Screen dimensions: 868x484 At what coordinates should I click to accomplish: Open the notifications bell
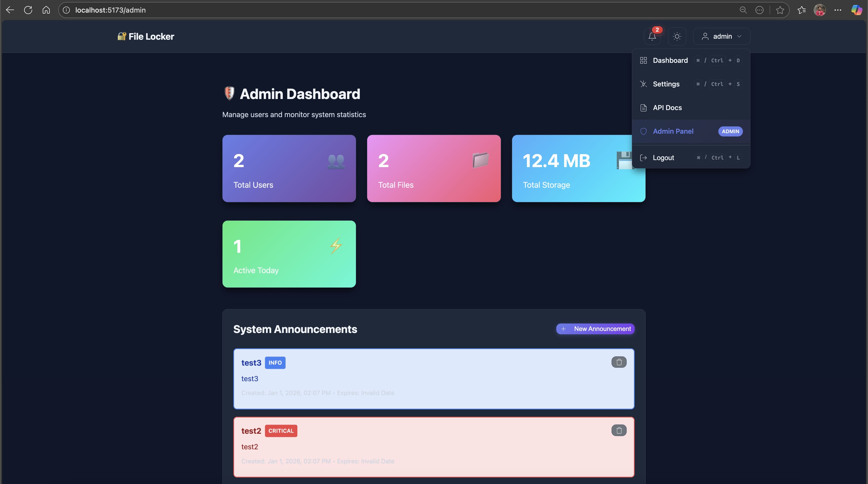click(x=652, y=36)
